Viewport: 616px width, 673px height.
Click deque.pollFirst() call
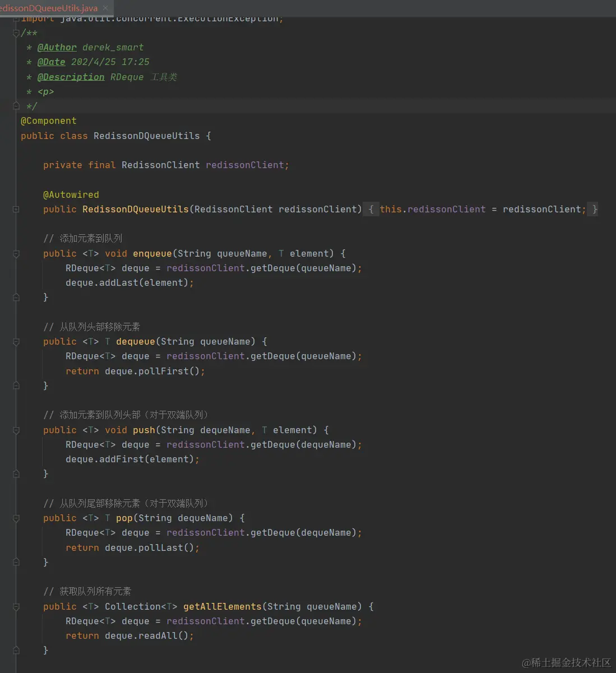(152, 371)
